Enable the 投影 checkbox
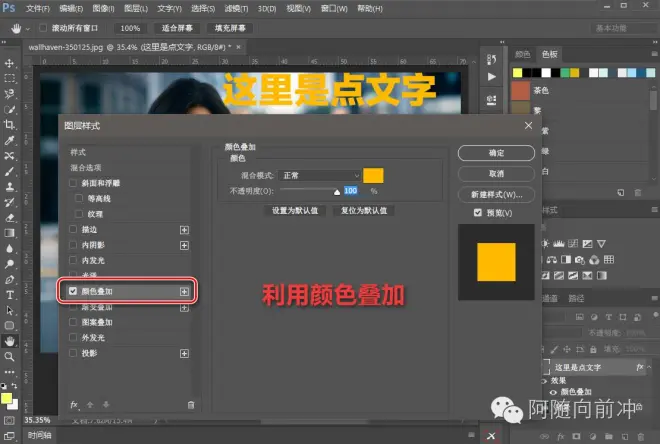The width and height of the screenshot is (660, 444). tap(73, 353)
